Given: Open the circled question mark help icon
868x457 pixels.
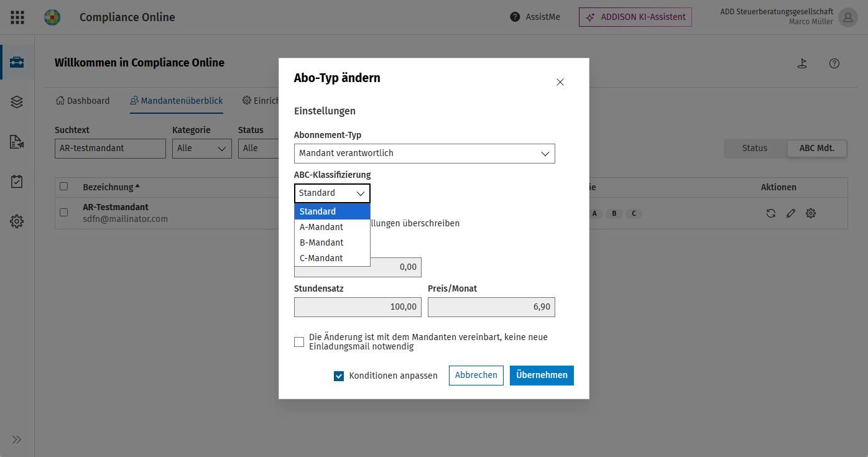Looking at the screenshot, I should [834, 63].
